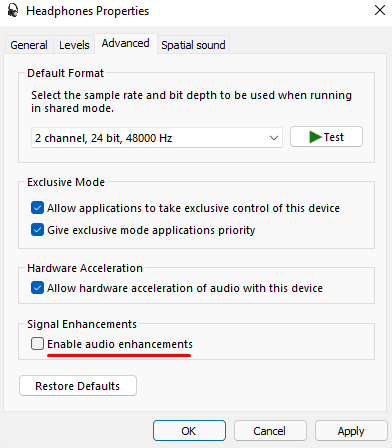
Task: Click the Hardware Acceleration group label
Action: [85, 268]
